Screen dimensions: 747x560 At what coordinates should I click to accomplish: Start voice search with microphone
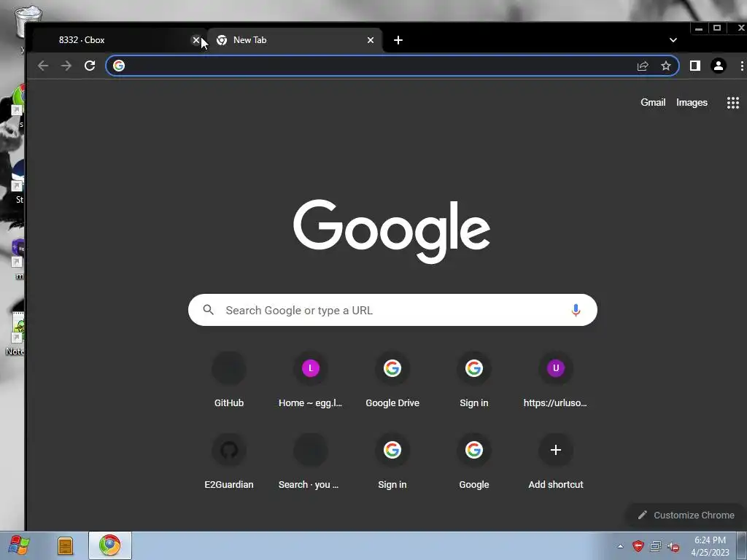click(x=576, y=310)
